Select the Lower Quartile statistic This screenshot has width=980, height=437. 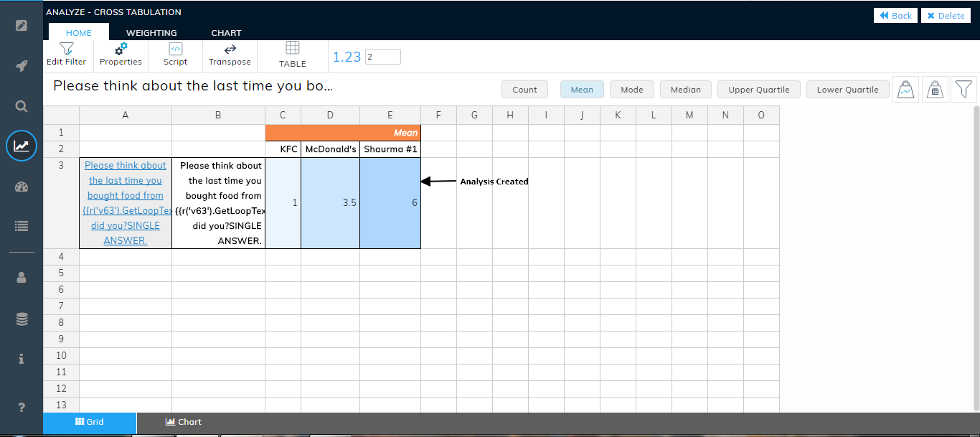[x=848, y=90]
